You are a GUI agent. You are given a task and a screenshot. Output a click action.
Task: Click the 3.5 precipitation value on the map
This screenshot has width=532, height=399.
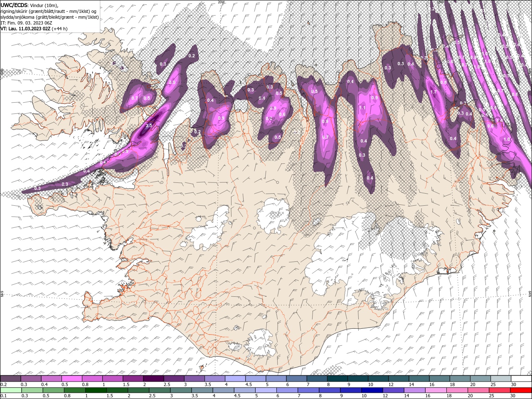click(x=149, y=125)
